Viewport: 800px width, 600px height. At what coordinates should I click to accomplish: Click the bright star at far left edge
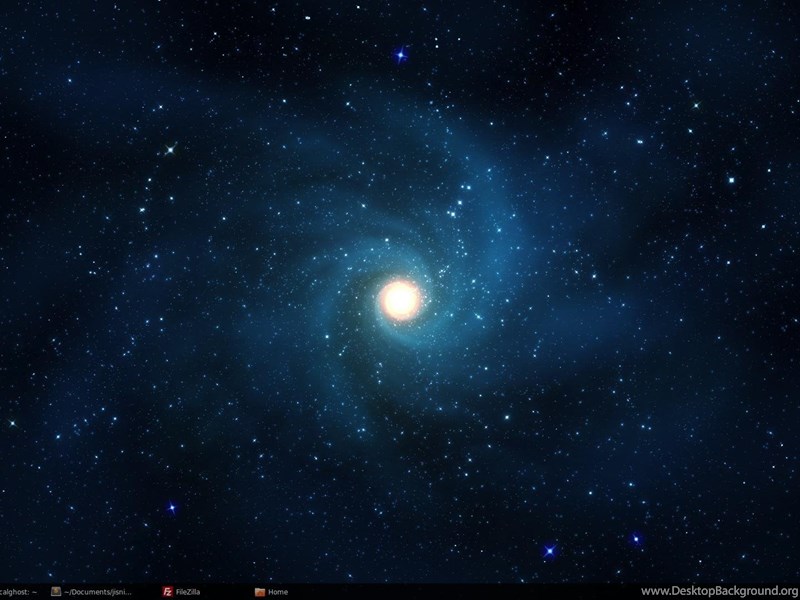click(12, 423)
